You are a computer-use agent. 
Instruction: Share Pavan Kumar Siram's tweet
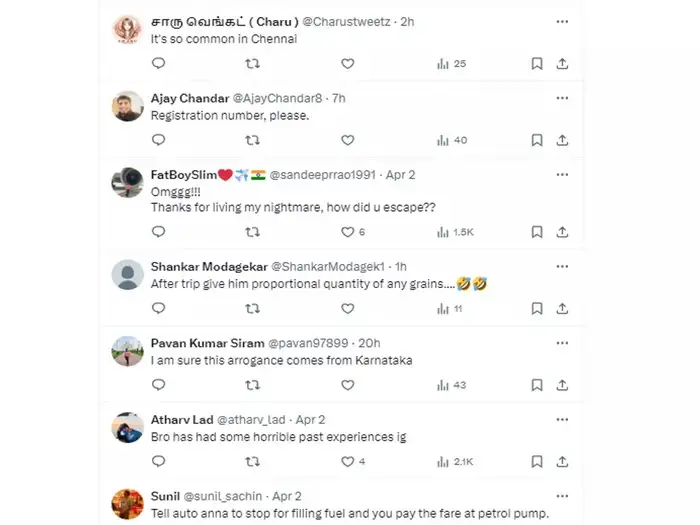pos(562,385)
